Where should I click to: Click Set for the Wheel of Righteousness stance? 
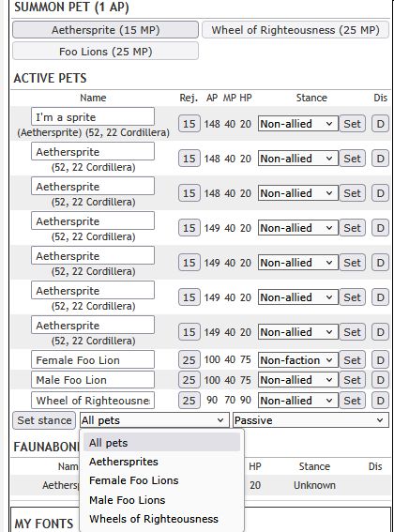[353, 401]
